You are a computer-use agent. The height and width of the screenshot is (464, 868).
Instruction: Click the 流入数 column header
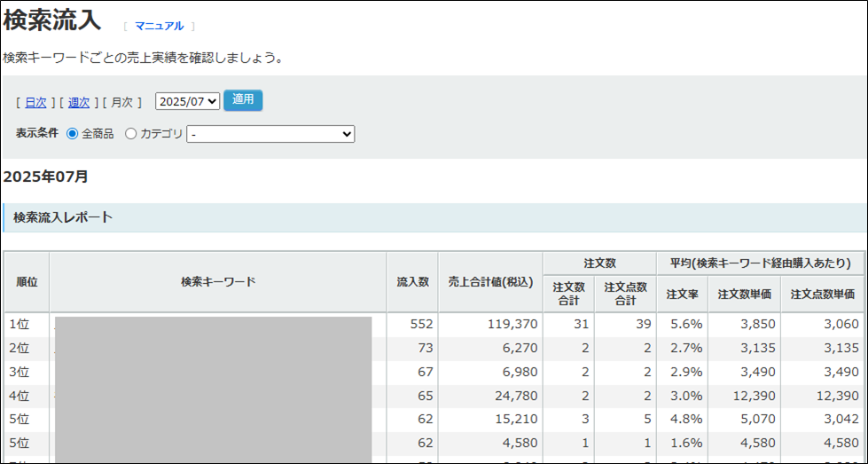412,282
